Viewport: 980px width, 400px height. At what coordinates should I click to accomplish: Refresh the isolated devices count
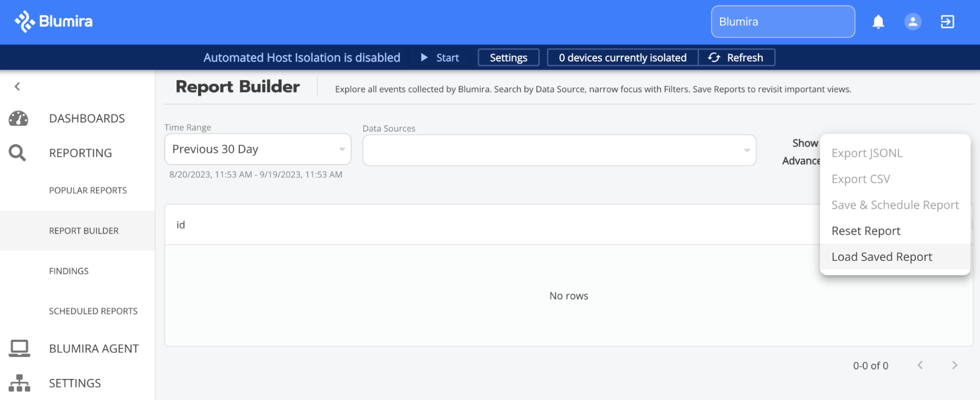[x=736, y=58]
